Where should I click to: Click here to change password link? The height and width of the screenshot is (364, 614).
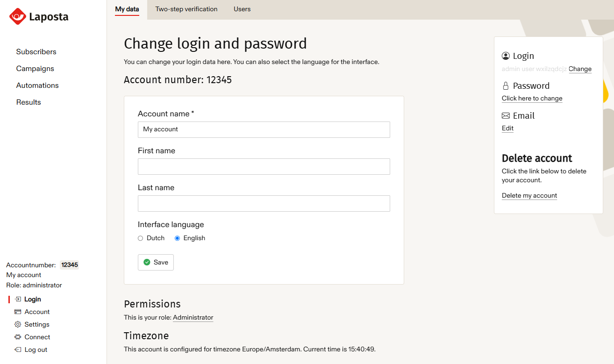pos(532,98)
